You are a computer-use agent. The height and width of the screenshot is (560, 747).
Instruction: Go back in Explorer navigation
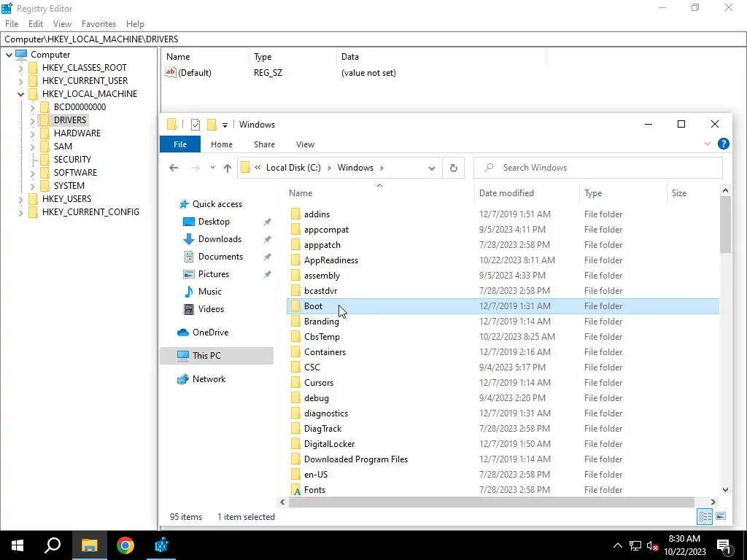click(x=174, y=168)
